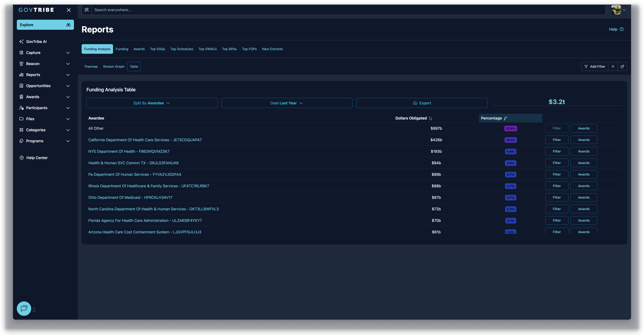Click the $3.2t total amount

coord(557,102)
